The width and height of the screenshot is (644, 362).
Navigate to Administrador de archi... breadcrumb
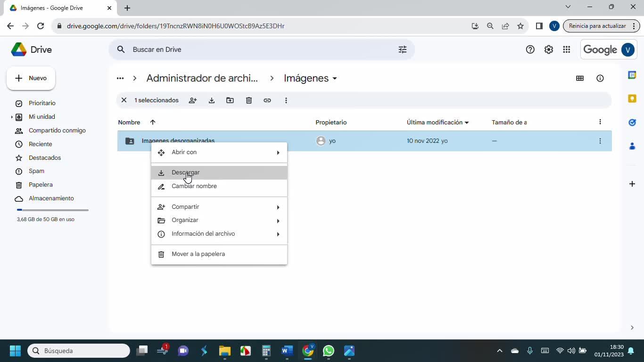tap(202, 78)
